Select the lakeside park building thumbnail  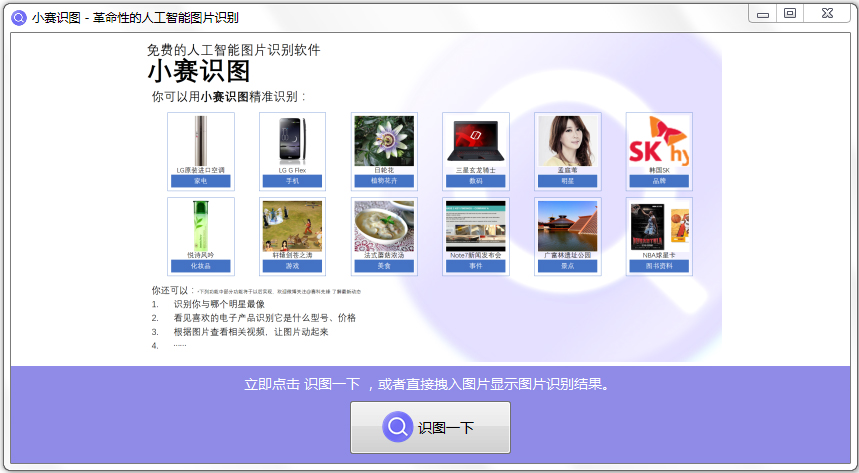(x=568, y=226)
